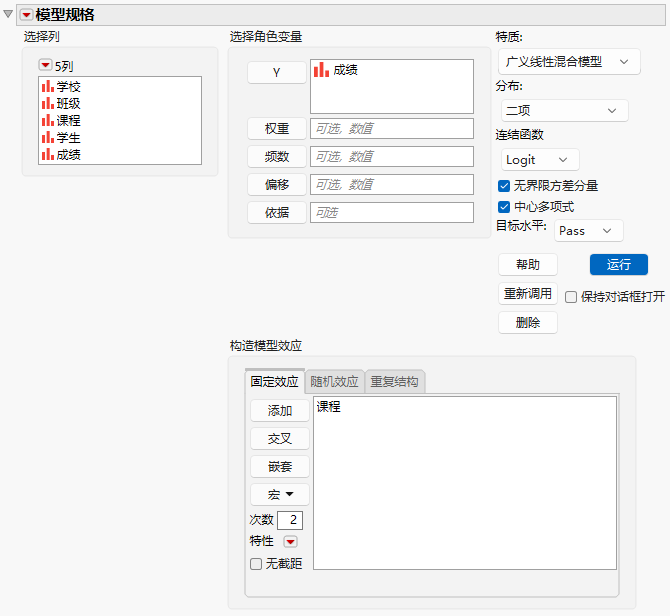Click the 依据 role button
The height and width of the screenshot is (616, 670).
click(276, 212)
